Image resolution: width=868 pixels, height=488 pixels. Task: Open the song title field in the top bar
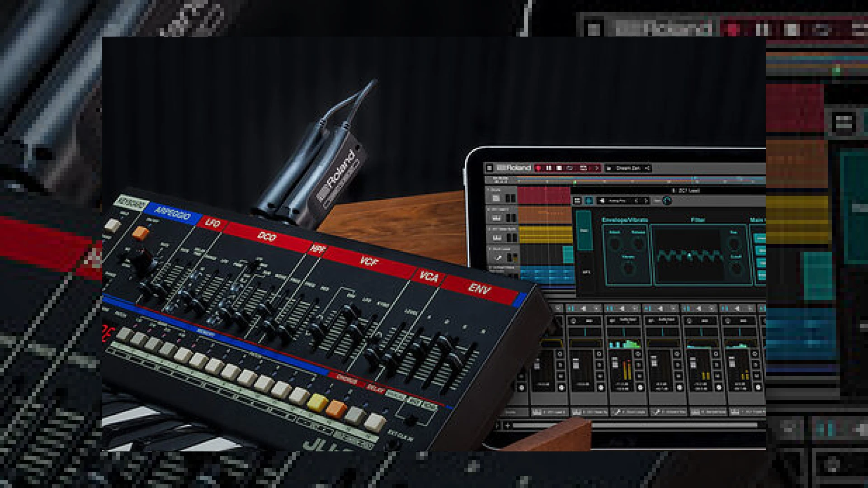coord(628,168)
